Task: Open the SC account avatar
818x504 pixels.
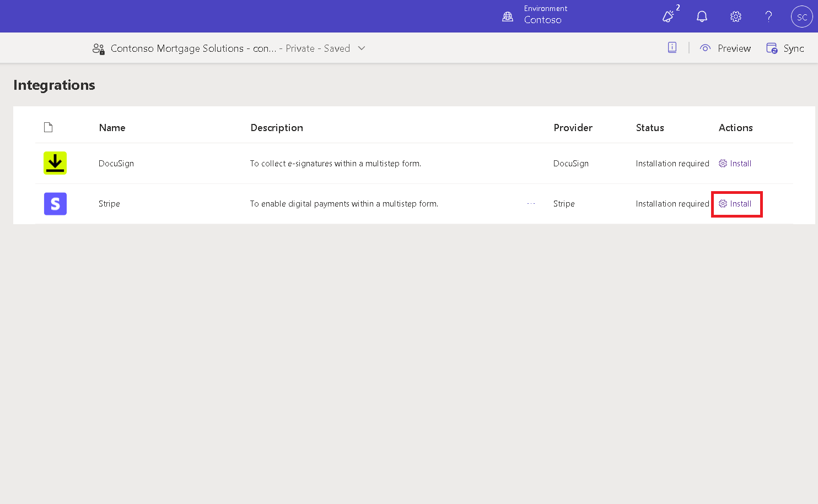Action: click(801, 17)
